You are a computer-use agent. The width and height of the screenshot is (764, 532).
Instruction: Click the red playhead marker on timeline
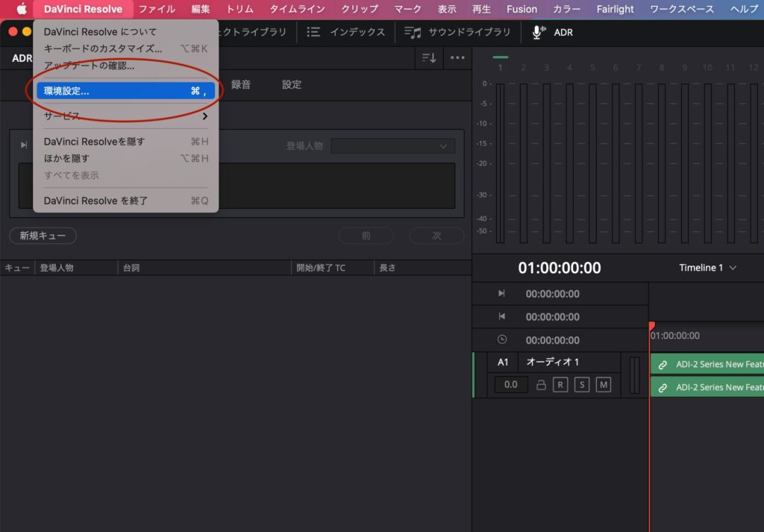pos(651,327)
